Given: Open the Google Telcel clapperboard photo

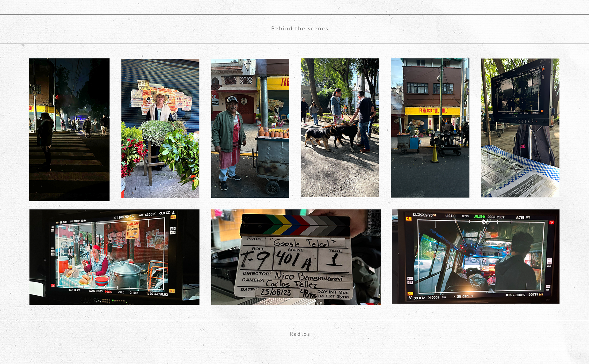Looking at the screenshot, I should tap(296, 257).
